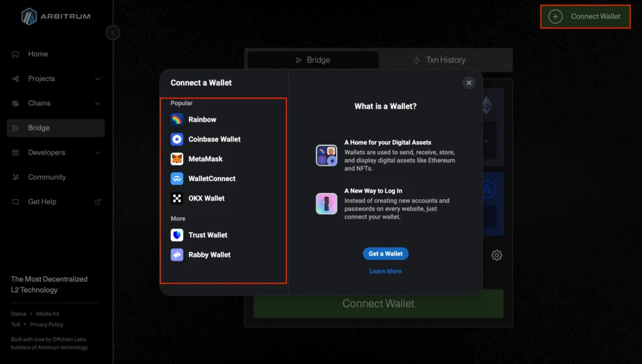Close the Connect a Wallet dialog
This screenshot has width=642, height=364.
coord(469,83)
